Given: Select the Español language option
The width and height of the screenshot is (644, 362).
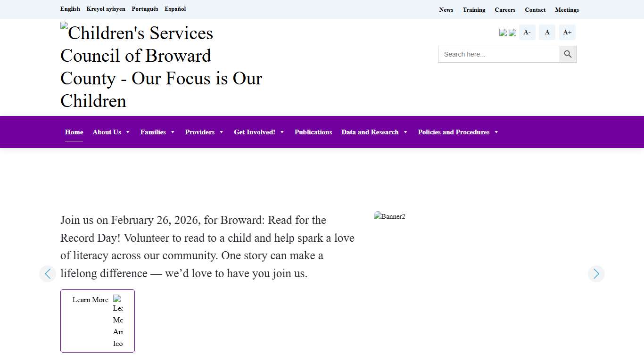Looking at the screenshot, I should click(175, 9).
